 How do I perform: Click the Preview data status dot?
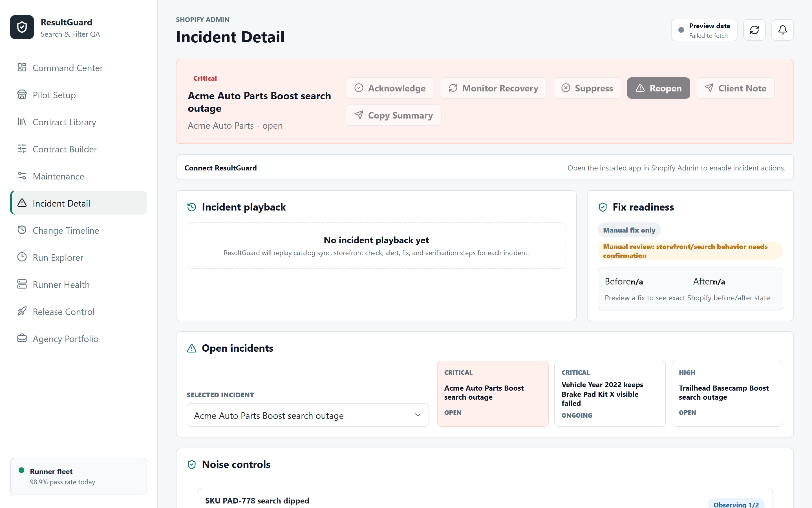pos(681,30)
